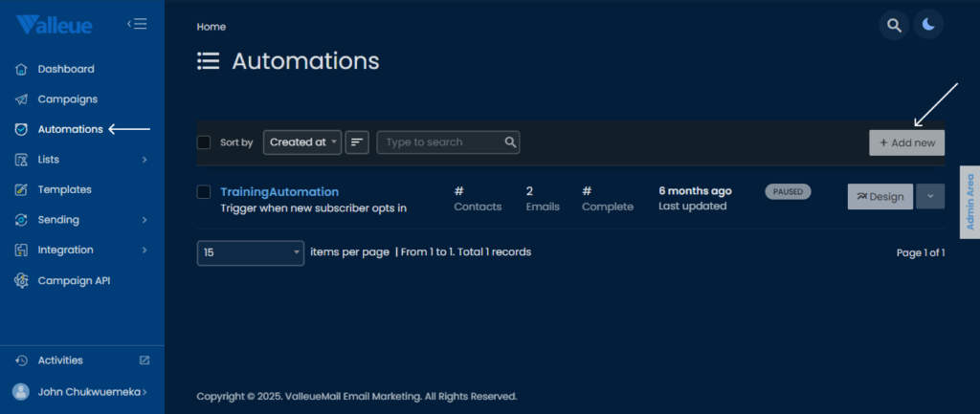Click the Dashboard home icon
Screen dimensions: 980x414
(x=21, y=69)
